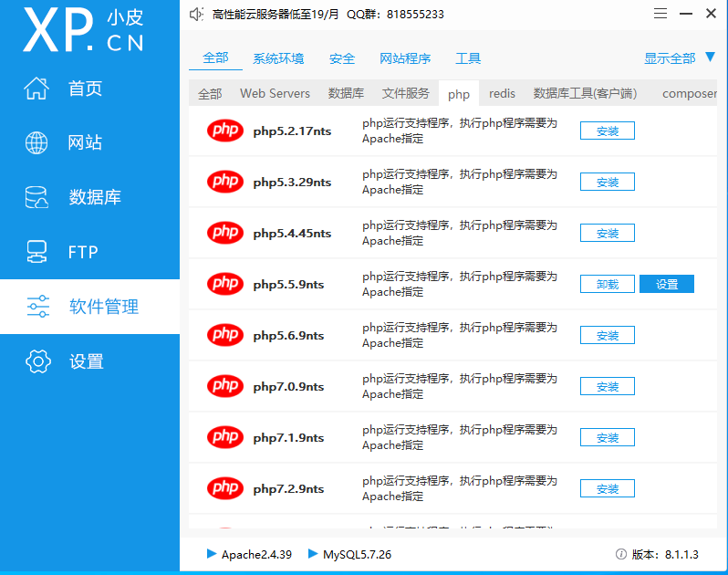Image resolution: width=728 pixels, height=575 pixels.
Task: Click the gear icon for 设置
Action: click(38, 361)
